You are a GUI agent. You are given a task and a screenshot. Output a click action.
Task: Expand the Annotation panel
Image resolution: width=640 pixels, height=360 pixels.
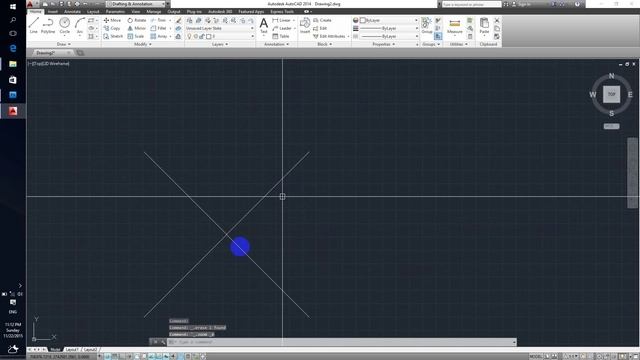[276, 44]
